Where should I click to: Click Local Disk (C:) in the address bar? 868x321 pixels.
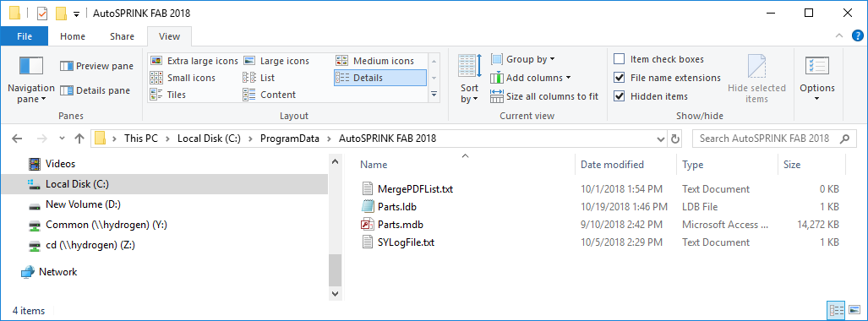pos(209,139)
